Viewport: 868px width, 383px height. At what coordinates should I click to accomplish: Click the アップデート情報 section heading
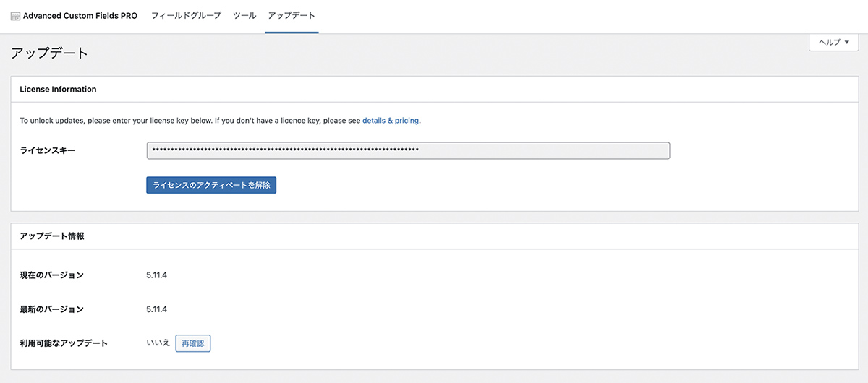53,236
